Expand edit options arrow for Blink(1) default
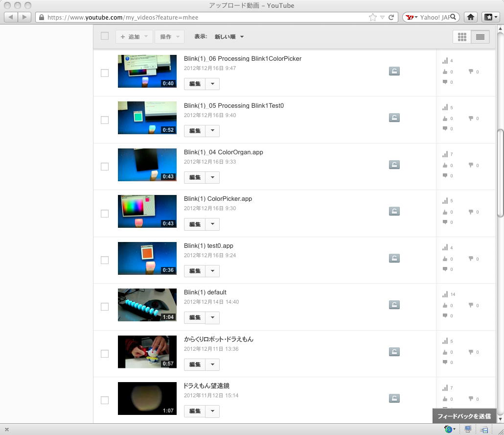The height and width of the screenshot is (435, 504). click(212, 317)
